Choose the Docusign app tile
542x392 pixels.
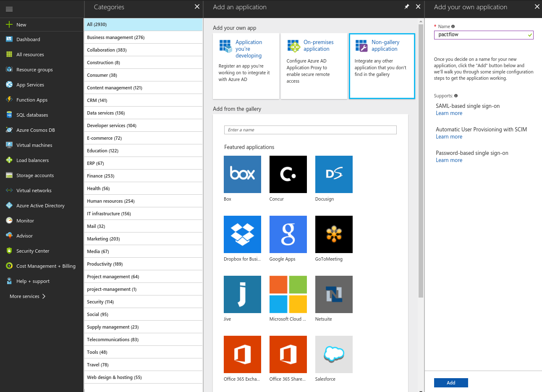point(334,174)
